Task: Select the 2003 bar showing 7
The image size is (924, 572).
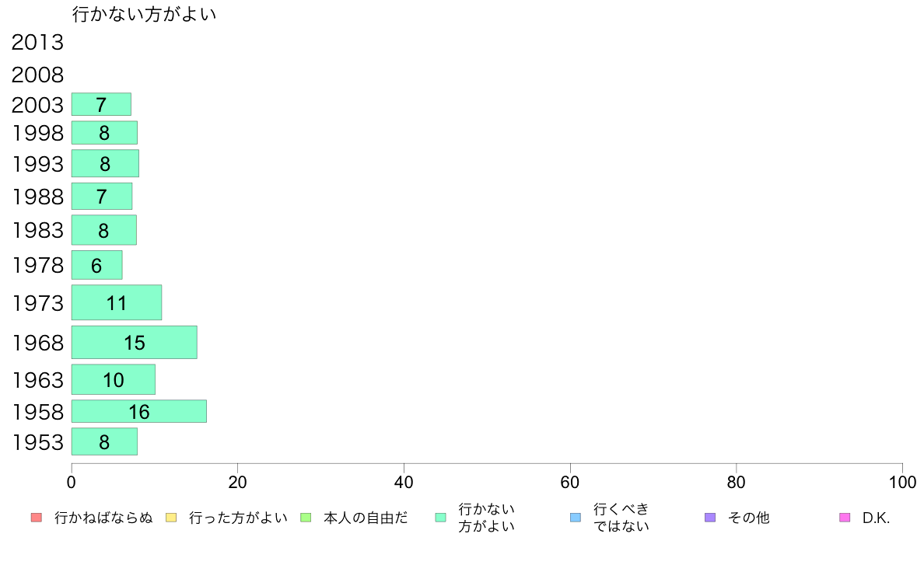Action: coord(101,104)
